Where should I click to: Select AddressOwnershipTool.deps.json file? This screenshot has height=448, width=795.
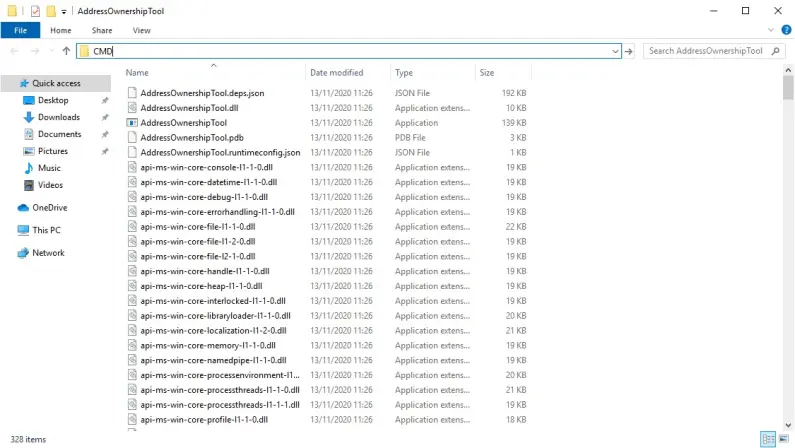(x=202, y=93)
